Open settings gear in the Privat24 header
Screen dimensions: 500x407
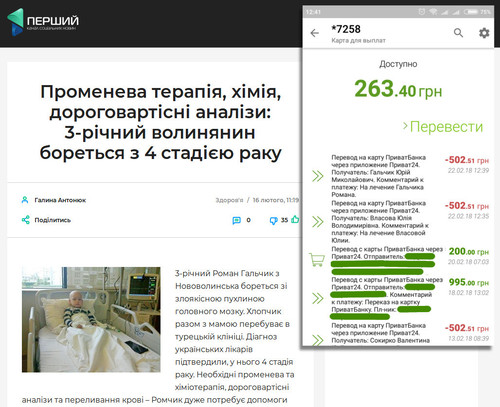484,33
